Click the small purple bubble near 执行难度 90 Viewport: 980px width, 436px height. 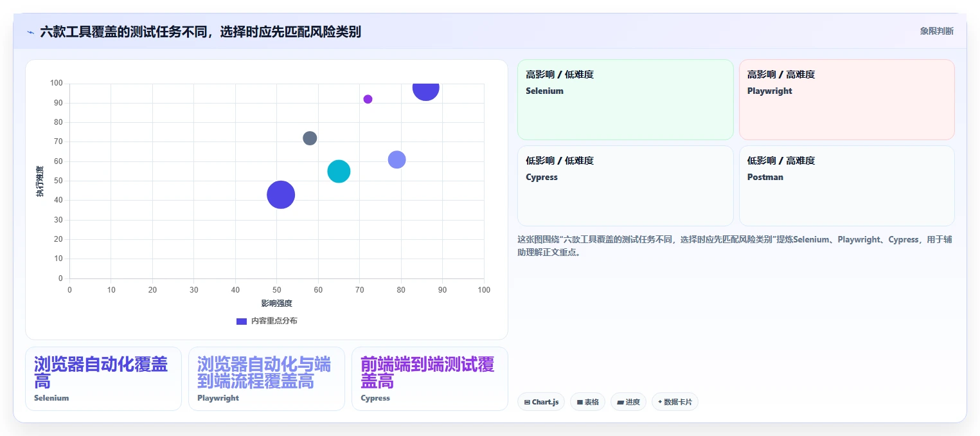point(368,99)
